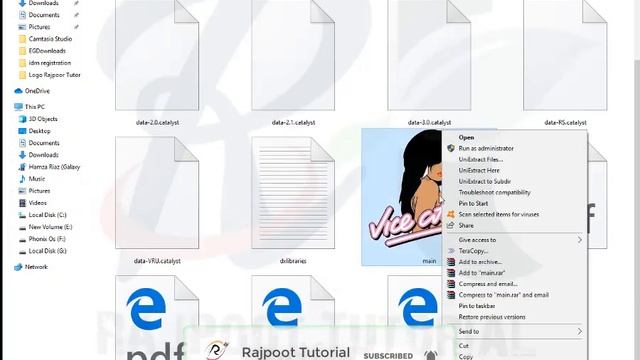Open the Desktop icon under This PC

click(22, 131)
